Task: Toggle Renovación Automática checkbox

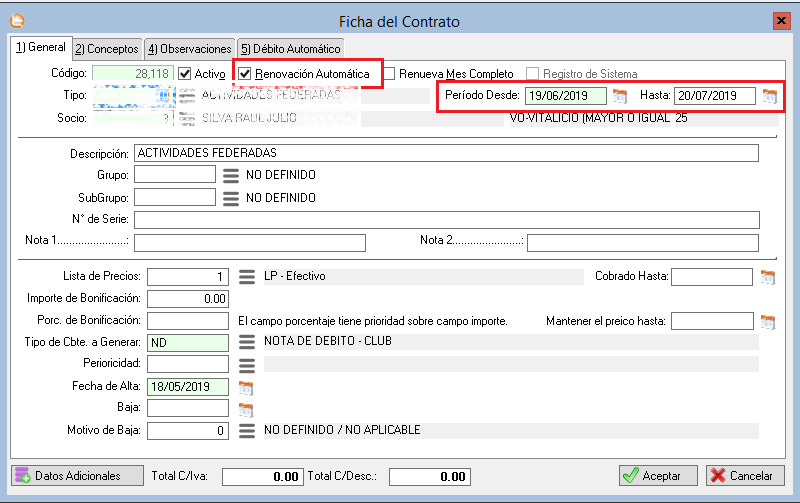Action: (x=245, y=74)
